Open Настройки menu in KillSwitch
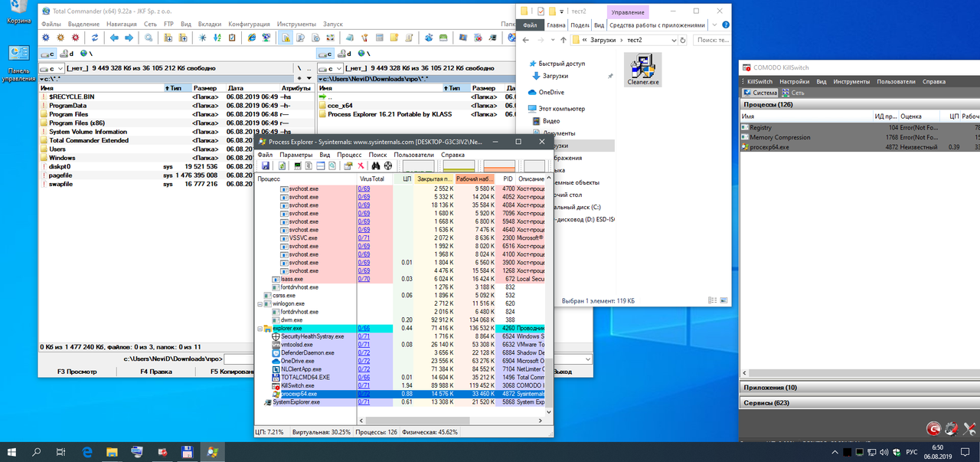The width and height of the screenshot is (980, 462). tap(795, 80)
